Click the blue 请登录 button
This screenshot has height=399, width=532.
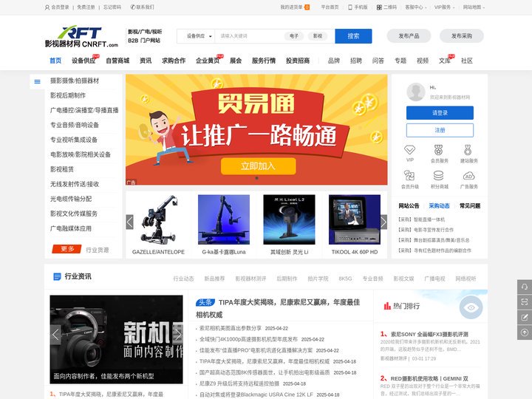click(x=440, y=112)
